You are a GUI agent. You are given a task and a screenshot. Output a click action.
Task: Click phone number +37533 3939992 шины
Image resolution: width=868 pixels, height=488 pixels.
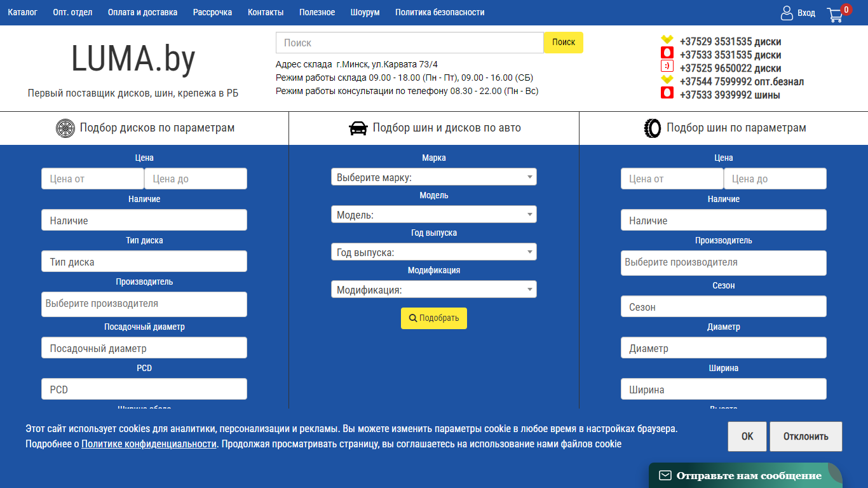point(729,95)
